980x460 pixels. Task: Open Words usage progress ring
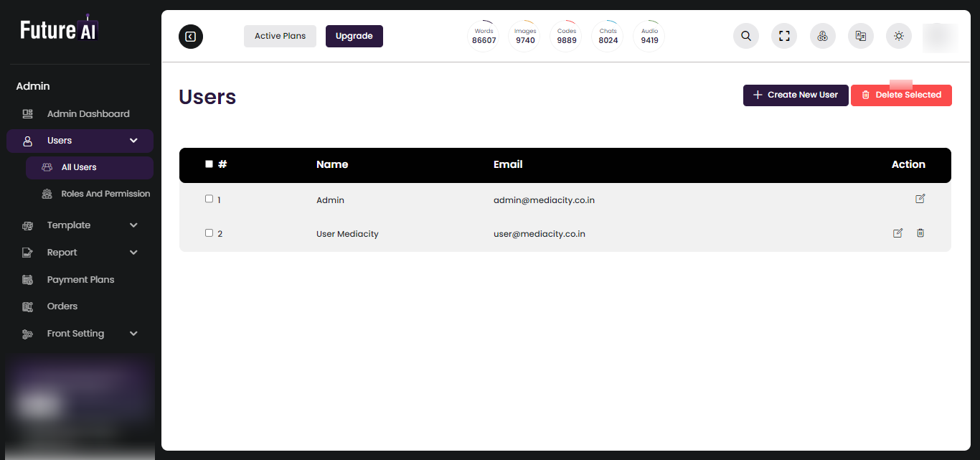(x=484, y=36)
